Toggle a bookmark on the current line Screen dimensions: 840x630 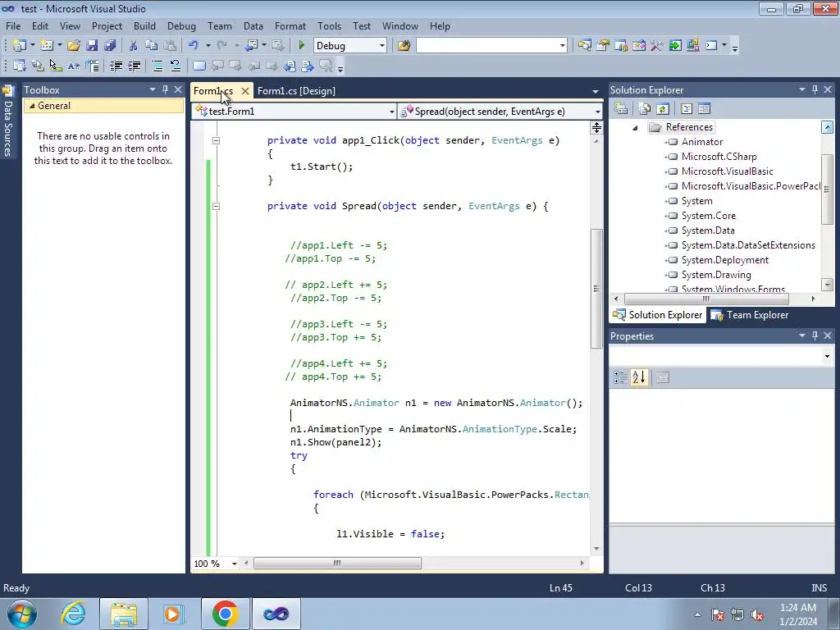click(x=199, y=66)
